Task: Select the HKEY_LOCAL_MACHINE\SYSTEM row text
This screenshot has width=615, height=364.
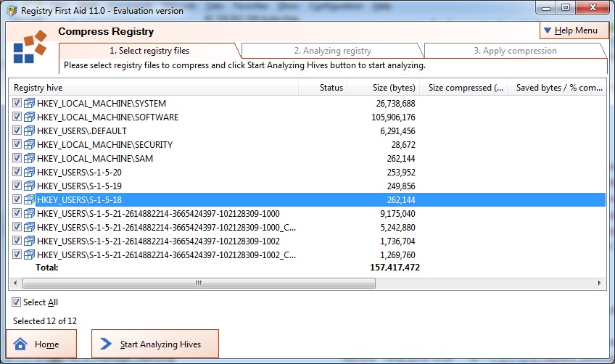Action: (102, 103)
